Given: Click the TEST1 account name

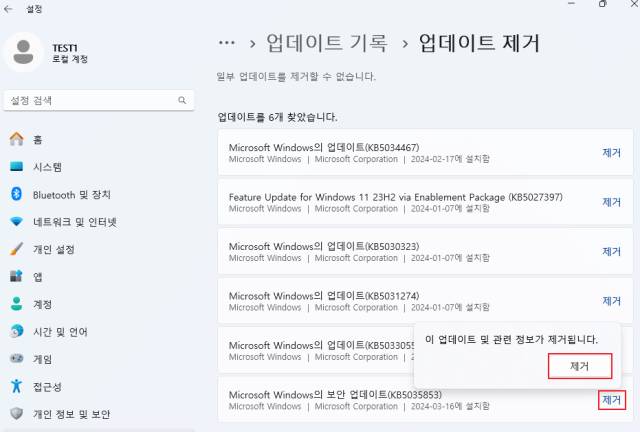Looking at the screenshot, I should click(65, 48).
